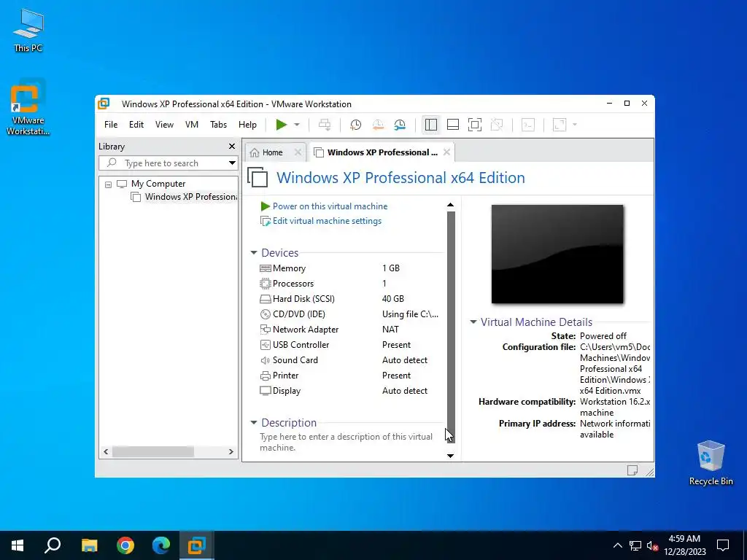Image resolution: width=747 pixels, height=560 pixels.
Task: Open the Help menu
Action: (x=247, y=124)
